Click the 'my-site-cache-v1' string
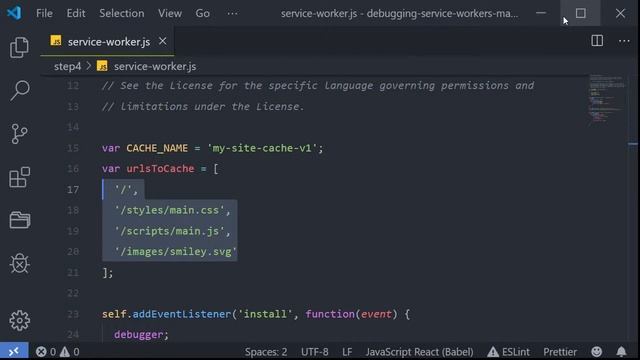The width and height of the screenshot is (640, 360). tap(262, 148)
